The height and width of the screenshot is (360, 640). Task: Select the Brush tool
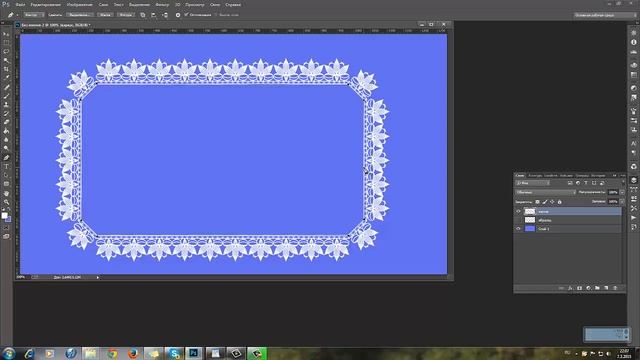click(6, 96)
